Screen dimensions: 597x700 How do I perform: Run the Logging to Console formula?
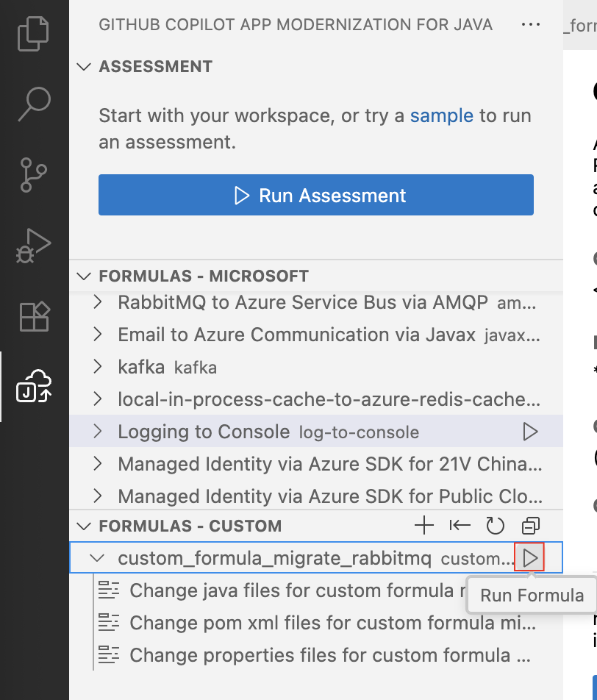point(530,431)
